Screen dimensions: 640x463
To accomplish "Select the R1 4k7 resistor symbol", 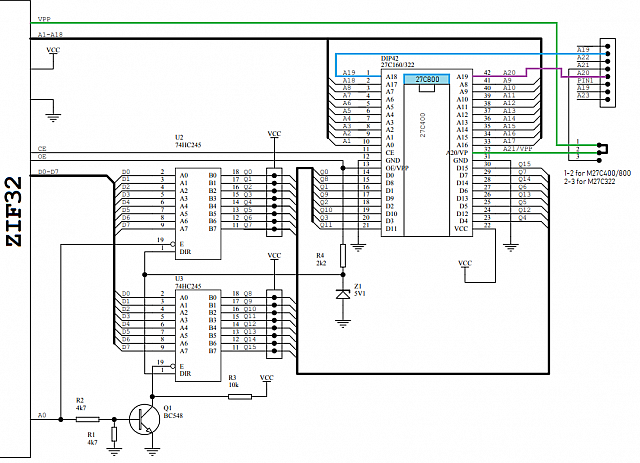I will [x=114, y=434].
